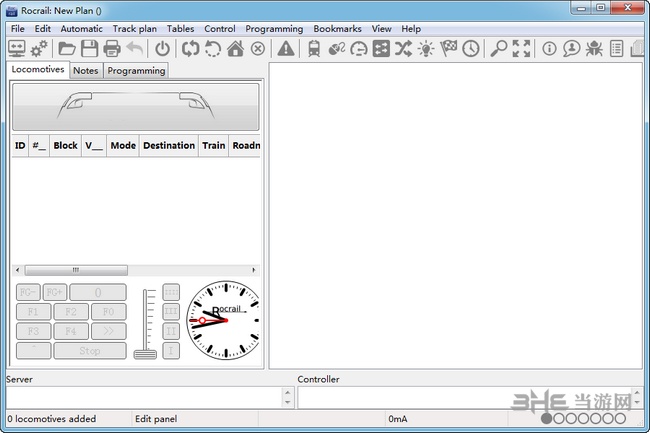The image size is (650, 433).
Task: Sort by the Mode column header
Action: point(123,145)
